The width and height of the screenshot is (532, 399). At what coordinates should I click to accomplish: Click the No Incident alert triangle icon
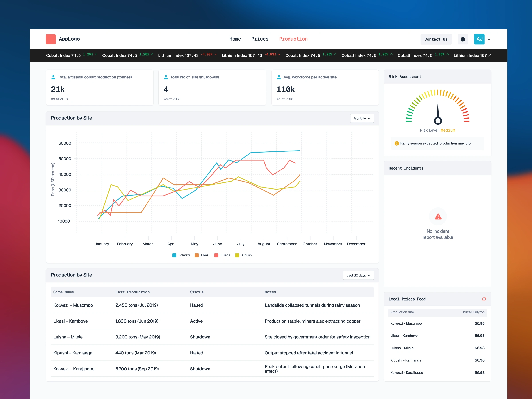(x=438, y=217)
